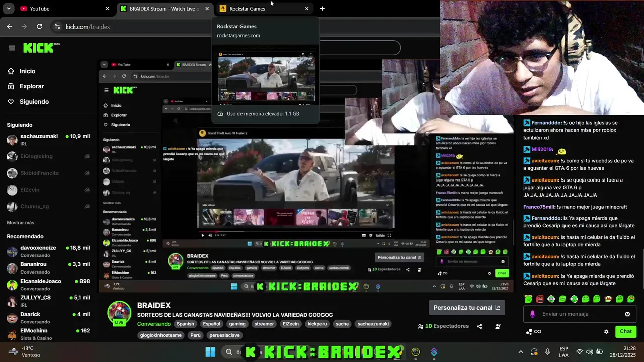This screenshot has width=644, height=362.
Task: Open site information icon beside kick.com/braidex
Action: [57, 27]
